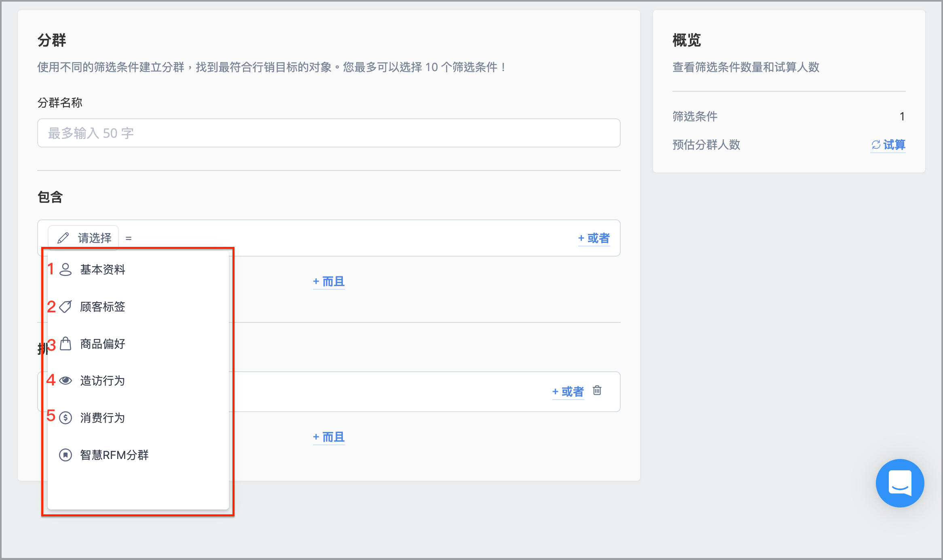
Task: Click the eye icon for 造访行为
Action: (x=66, y=381)
